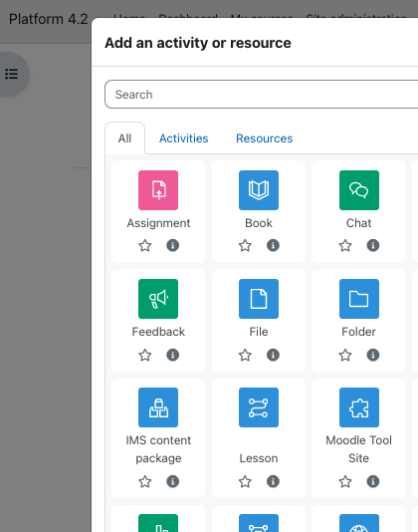418x532 pixels.
Task: Click the File label text
Action: 259,332
